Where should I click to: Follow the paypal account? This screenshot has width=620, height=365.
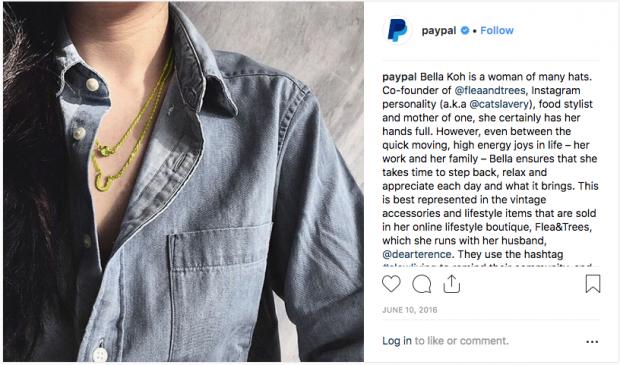[x=497, y=30]
